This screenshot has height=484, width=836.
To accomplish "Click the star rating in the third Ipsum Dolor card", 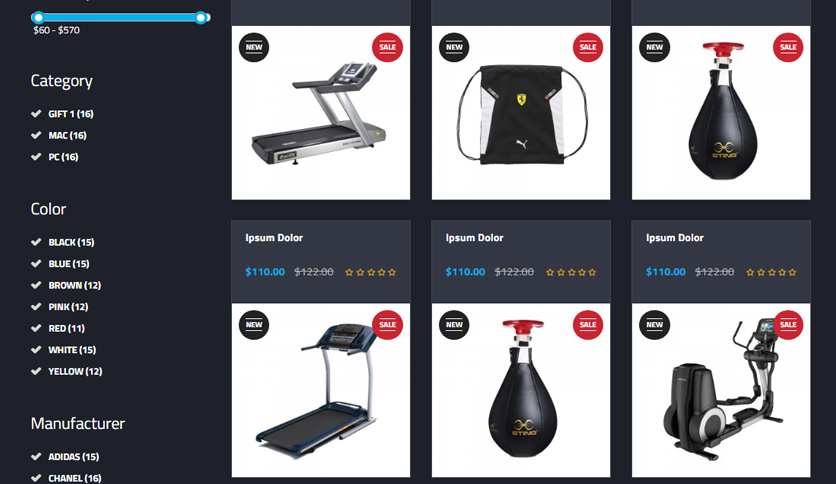I will click(x=771, y=272).
